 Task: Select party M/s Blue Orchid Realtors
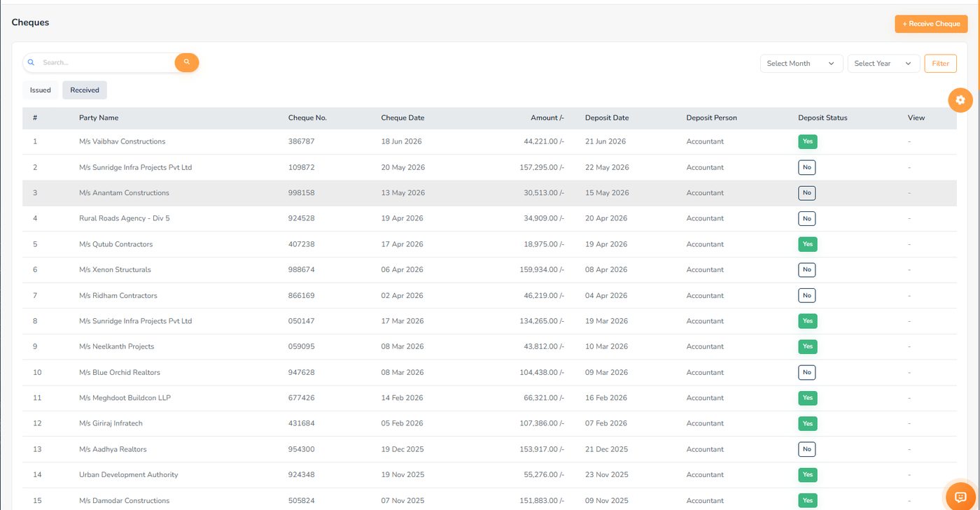(120, 372)
